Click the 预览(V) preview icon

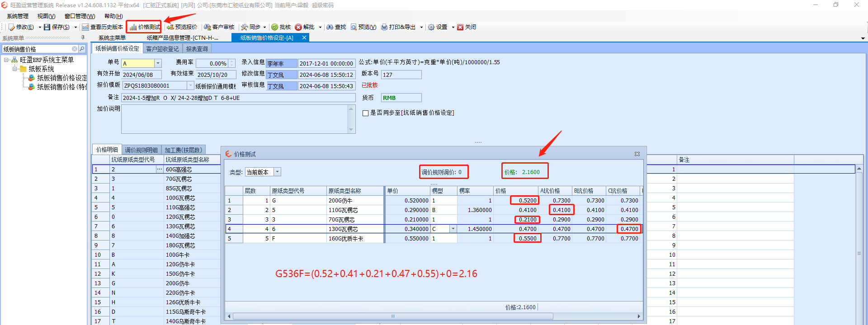(x=354, y=27)
